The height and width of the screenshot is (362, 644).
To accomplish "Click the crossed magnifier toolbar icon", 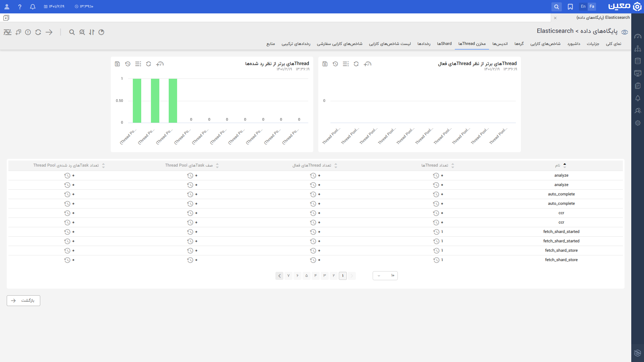I will (82, 32).
